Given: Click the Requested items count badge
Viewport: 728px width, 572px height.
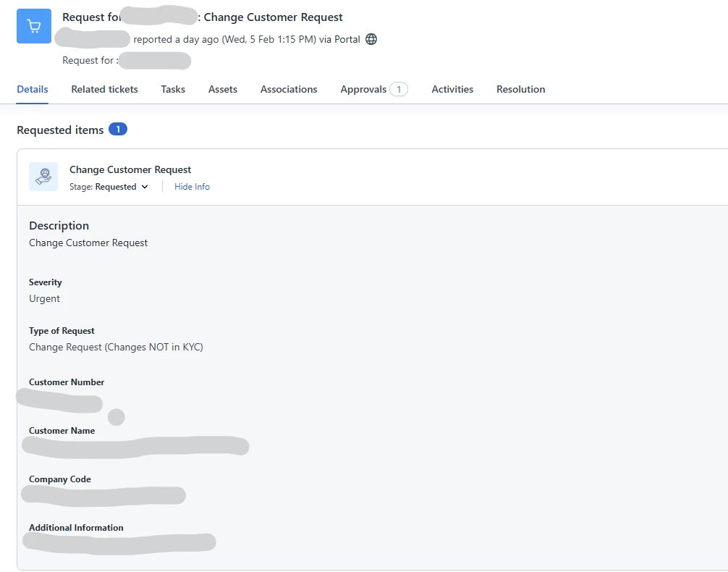Looking at the screenshot, I should click(x=118, y=129).
